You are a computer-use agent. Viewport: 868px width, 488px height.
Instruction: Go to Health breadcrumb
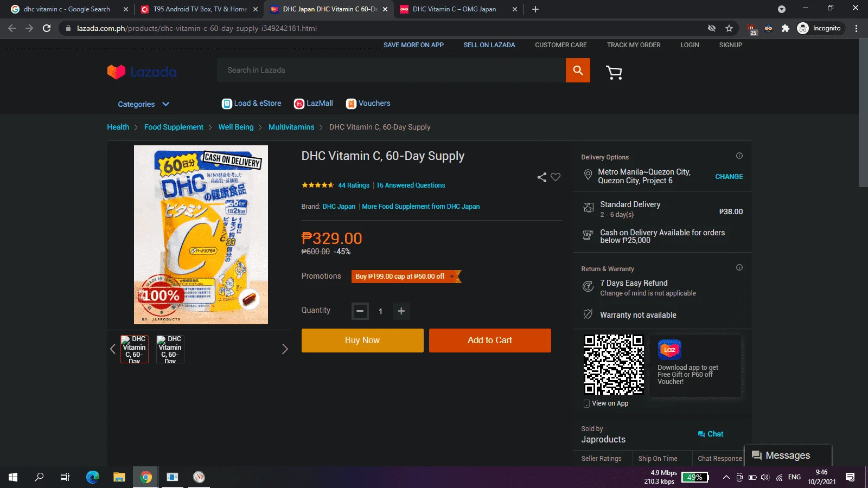coord(118,127)
